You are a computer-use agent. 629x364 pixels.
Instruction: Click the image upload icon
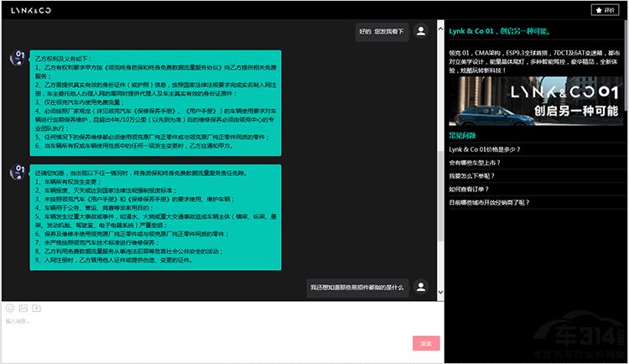click(x=23, y=308)
